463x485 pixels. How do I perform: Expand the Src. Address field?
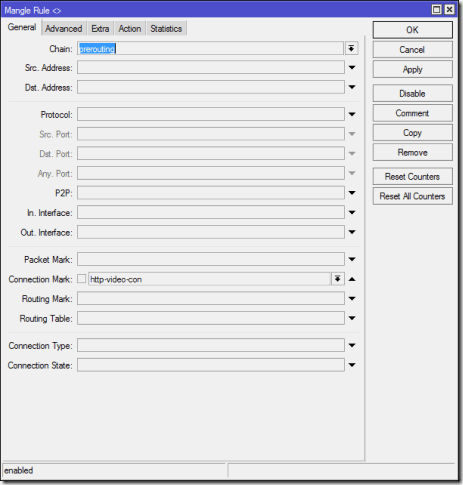click(352, 68)
